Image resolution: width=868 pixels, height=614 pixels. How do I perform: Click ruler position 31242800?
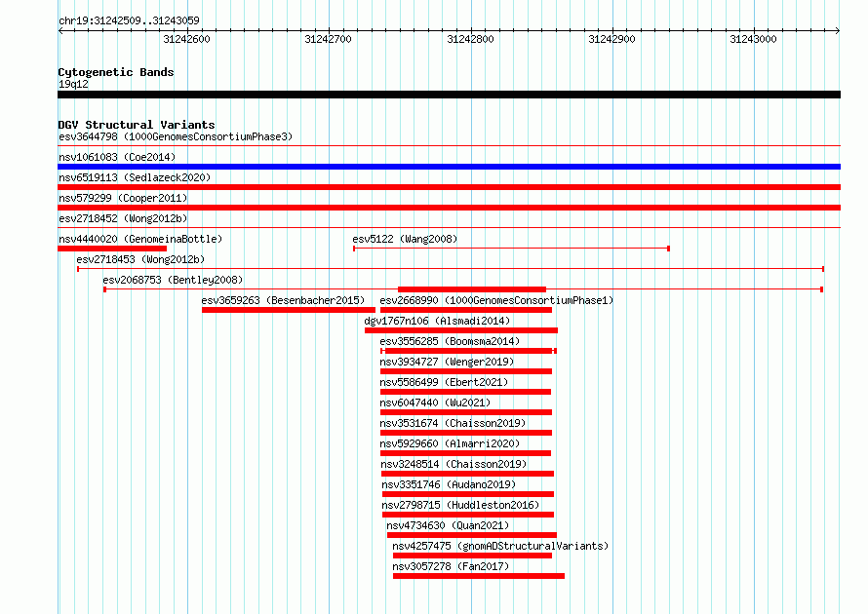470,39
